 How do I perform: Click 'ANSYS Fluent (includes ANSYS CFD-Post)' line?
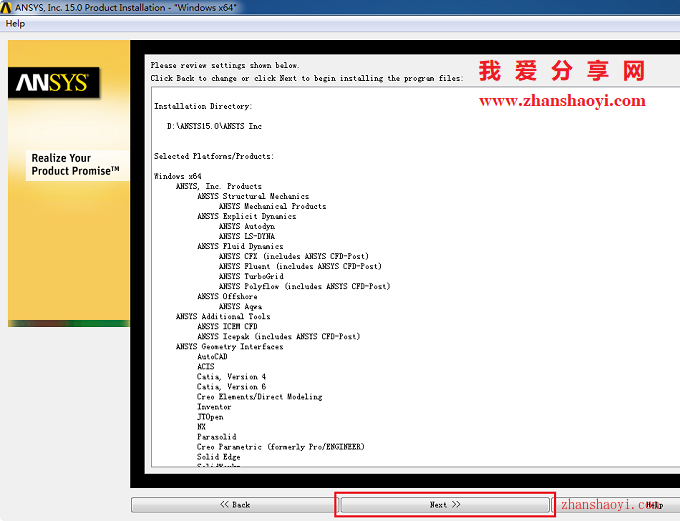click(x=300, y=266)
